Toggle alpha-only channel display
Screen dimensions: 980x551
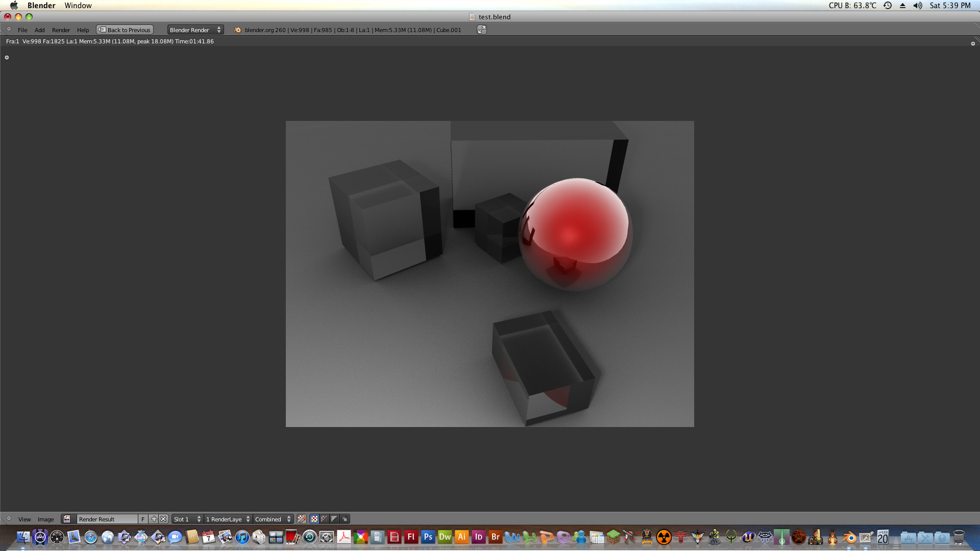[334, 519]
